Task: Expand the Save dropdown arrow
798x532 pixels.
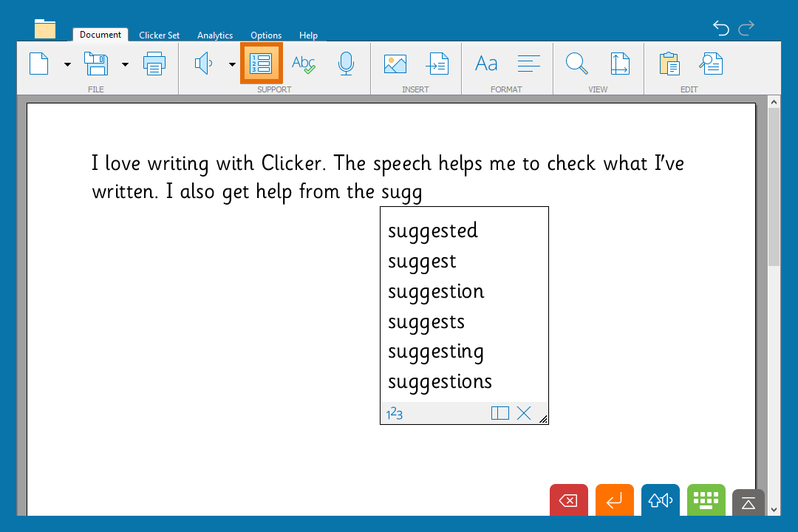Action: (x=125, y=64)
